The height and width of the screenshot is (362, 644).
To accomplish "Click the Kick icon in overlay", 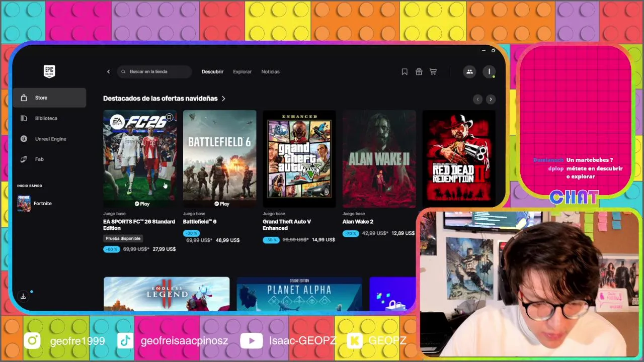I will tap(355, 341).
